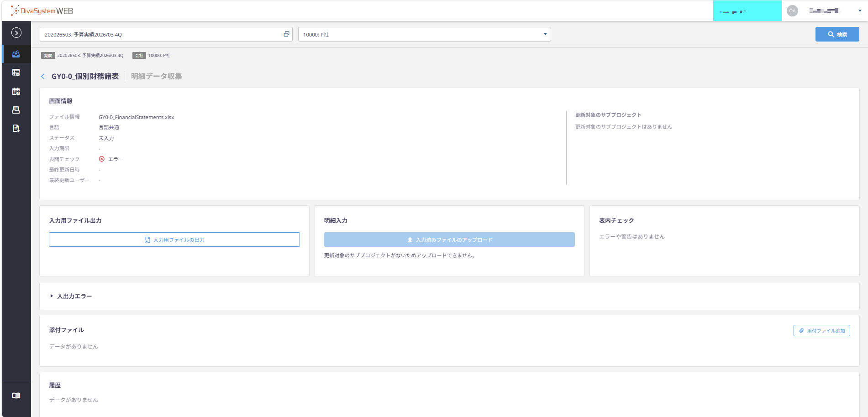Click 入力済みファイルのアップロード button
This screenshot has height=417, width=868.
449,240
